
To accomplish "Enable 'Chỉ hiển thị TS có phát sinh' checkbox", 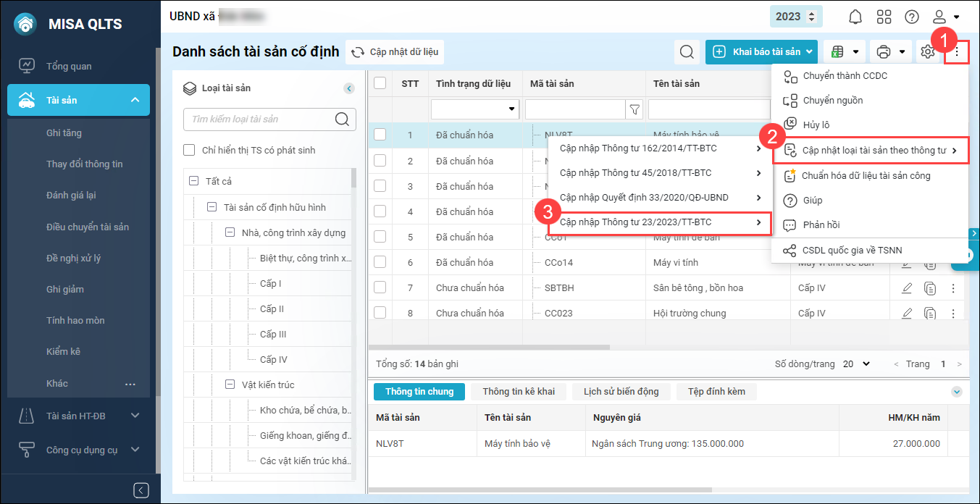I will [x=190, y=150].
